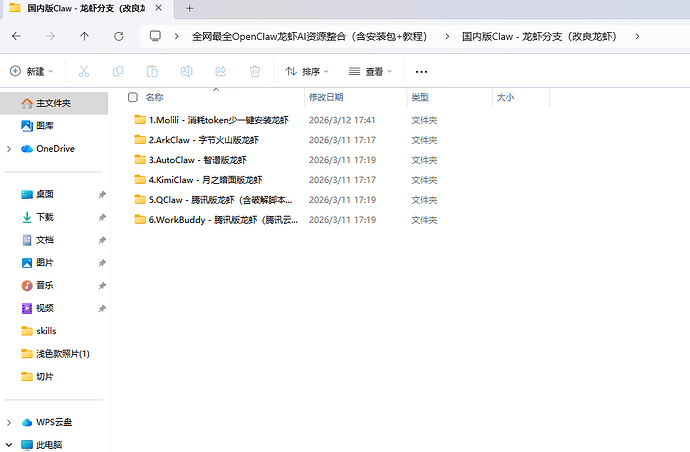Open the 排序 sort dropdown

pyautogui.click(x=307, y=71)
